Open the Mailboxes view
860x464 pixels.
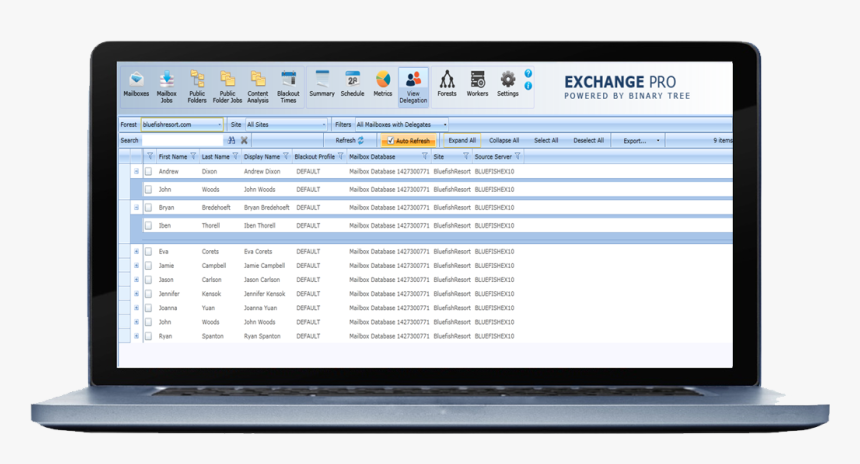136,85
